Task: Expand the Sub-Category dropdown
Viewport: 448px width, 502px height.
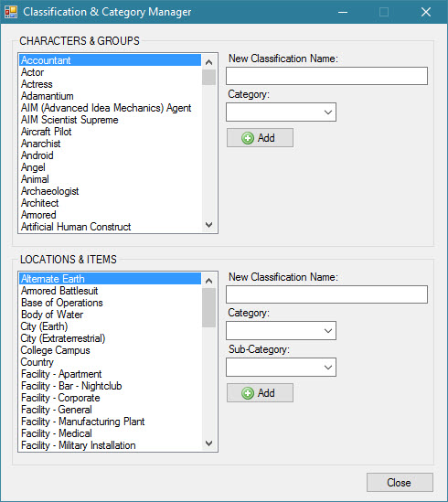Action: pyautogui.click(x=281, y=368)
